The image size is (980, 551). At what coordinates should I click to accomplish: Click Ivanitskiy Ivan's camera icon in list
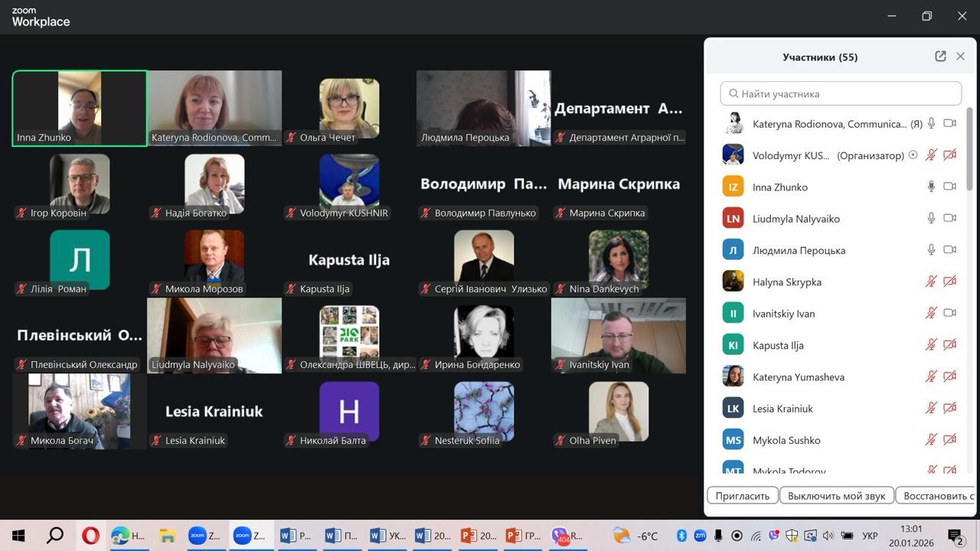(949, 313)
